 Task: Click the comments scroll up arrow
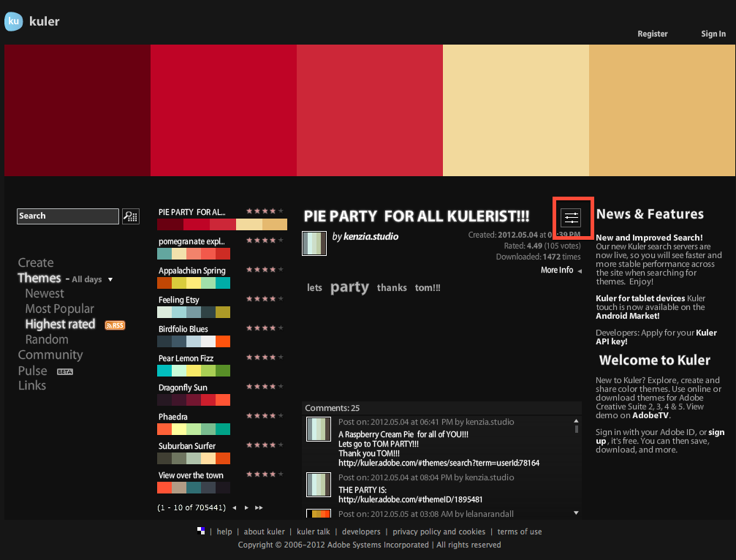pyautogui.click(x=576, y=420)
